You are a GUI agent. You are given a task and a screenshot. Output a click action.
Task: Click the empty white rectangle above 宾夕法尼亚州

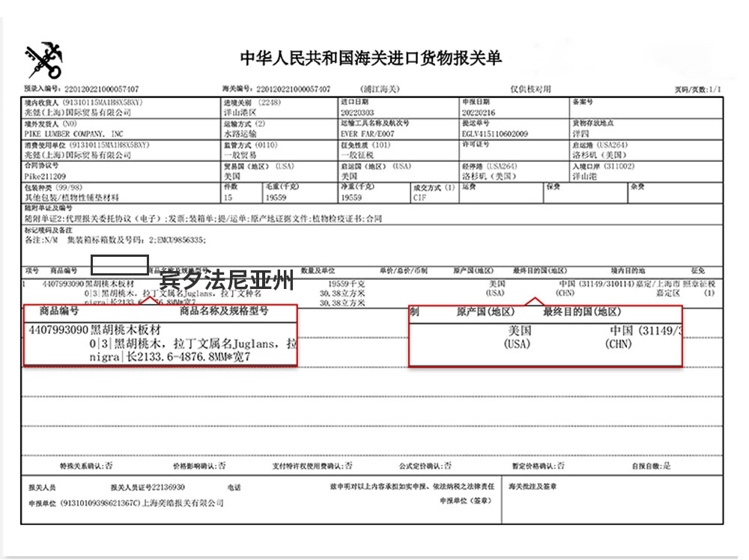tap(120, 264)
